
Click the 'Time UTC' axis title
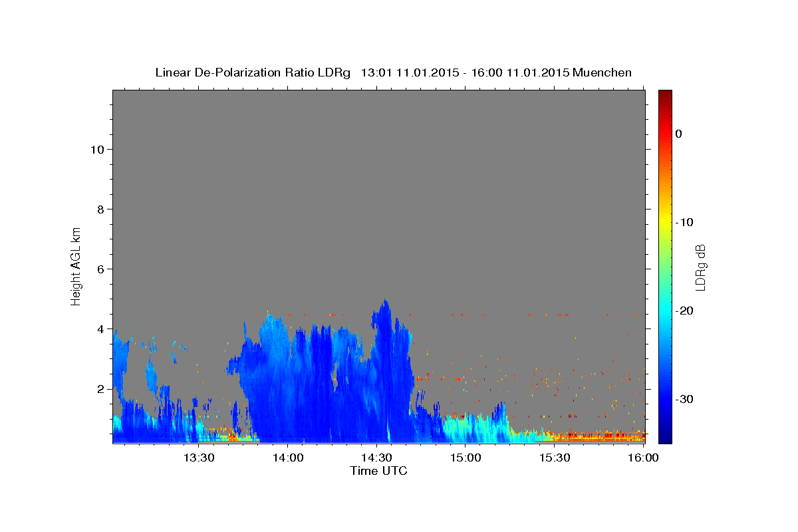[378, 471]
